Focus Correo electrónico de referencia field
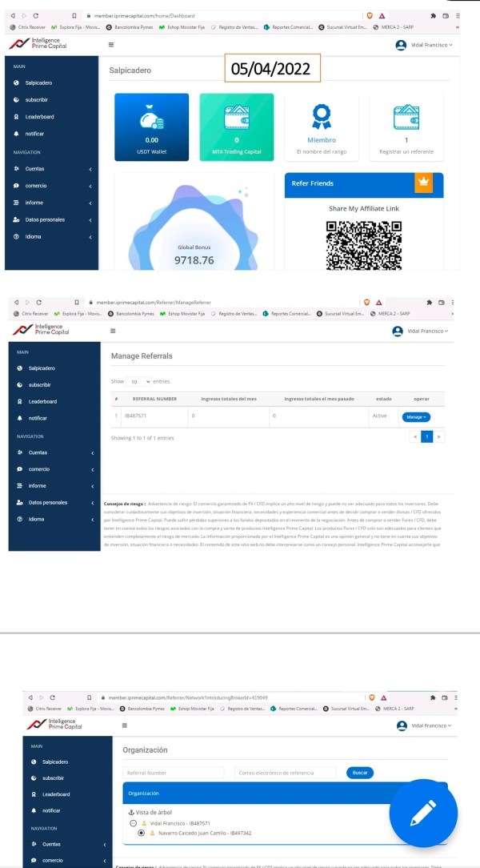 point(286,773)
